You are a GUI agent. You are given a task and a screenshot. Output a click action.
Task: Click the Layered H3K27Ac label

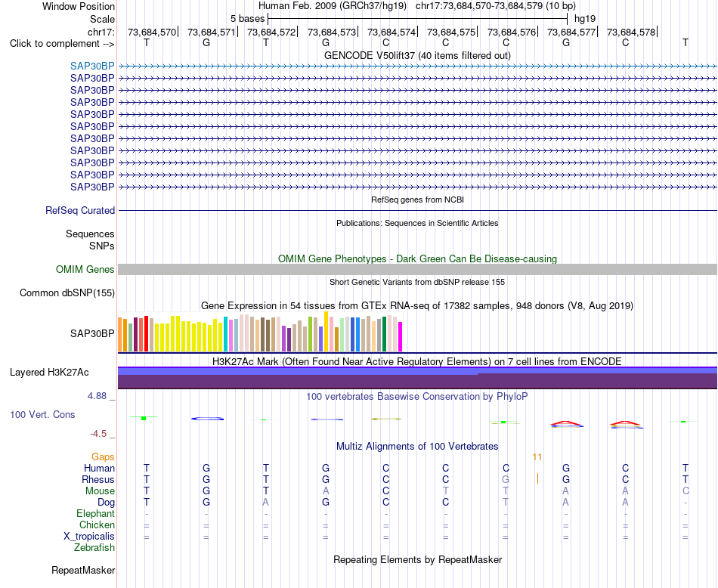49,373
